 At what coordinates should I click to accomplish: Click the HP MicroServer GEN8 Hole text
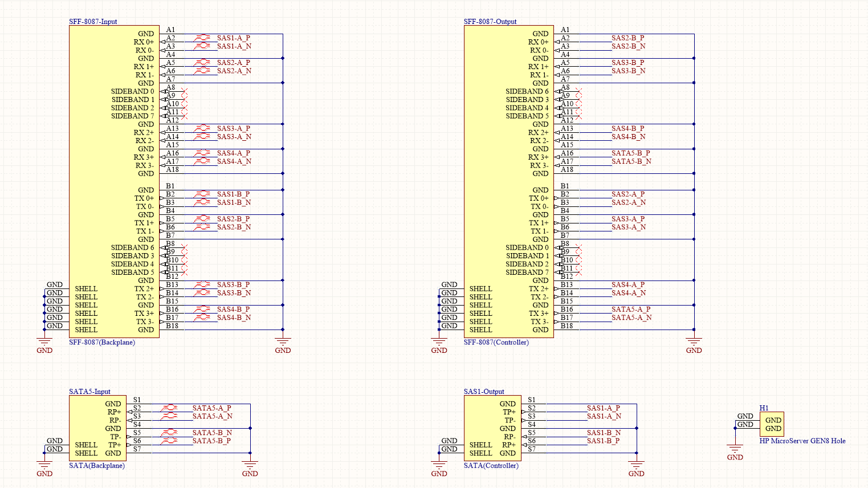pyautogui.click(x=802, y=441)
